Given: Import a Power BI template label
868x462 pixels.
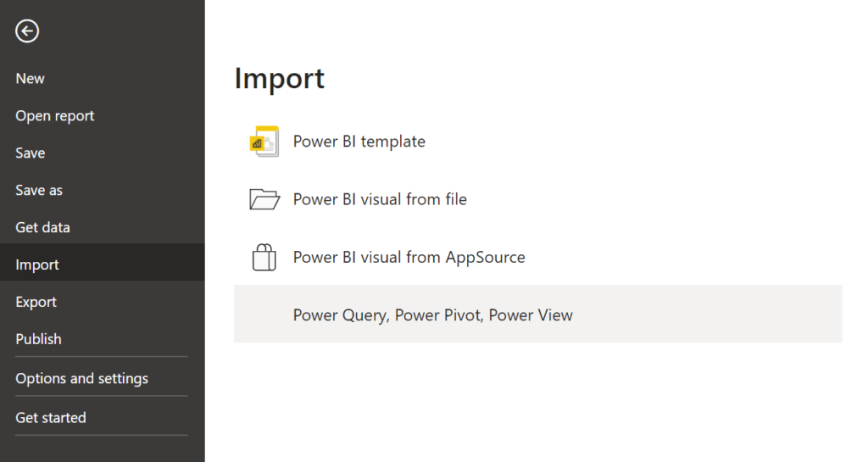Looking at the screenshot, I should 359,142.
